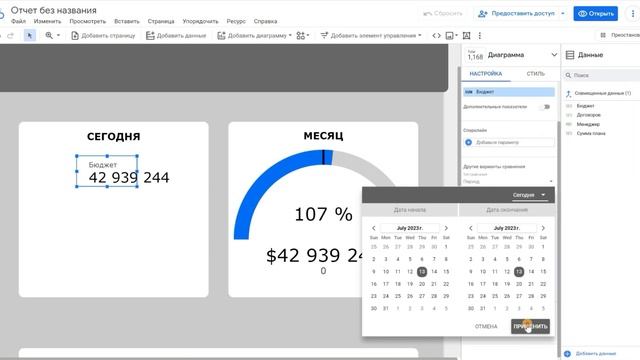
Task: Click the add sparkline parameter plus icon
Action: click(x=469, y=142)
